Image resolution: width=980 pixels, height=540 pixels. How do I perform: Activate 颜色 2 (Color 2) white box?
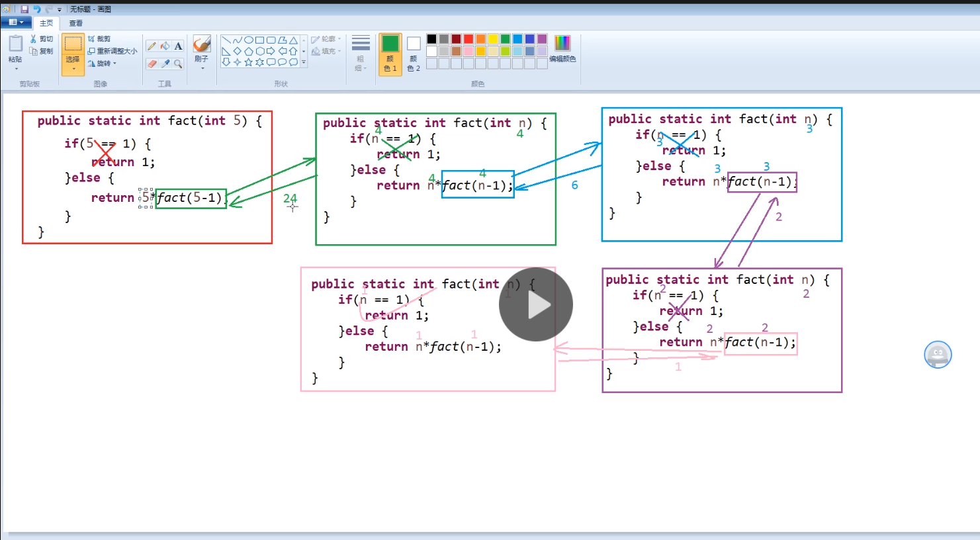click(x=414, y=54)
